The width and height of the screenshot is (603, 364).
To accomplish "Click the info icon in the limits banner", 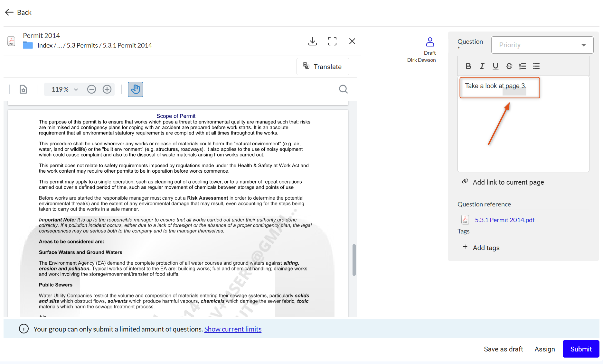I will pos(24,329).
